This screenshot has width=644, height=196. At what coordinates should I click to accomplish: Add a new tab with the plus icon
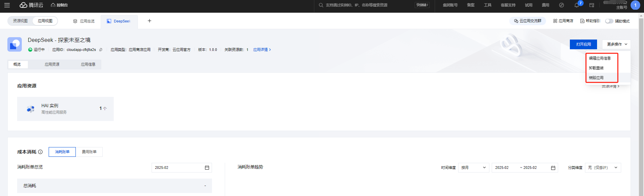pos(150,21)
